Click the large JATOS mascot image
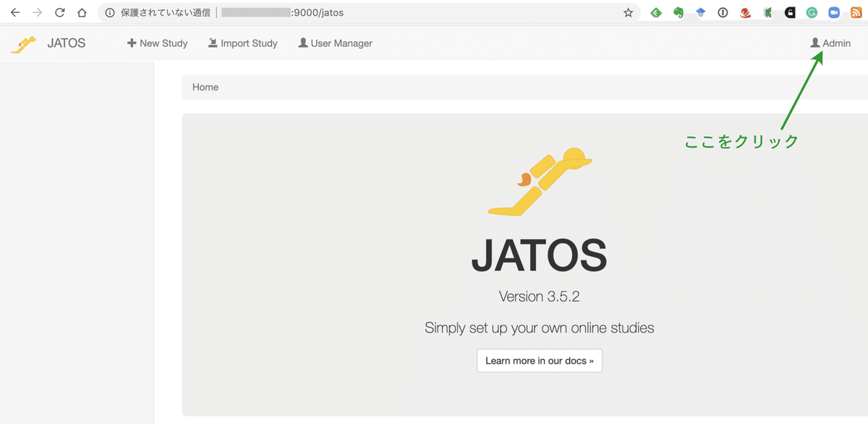Screen dimensions: 868x424 point(540,181)
